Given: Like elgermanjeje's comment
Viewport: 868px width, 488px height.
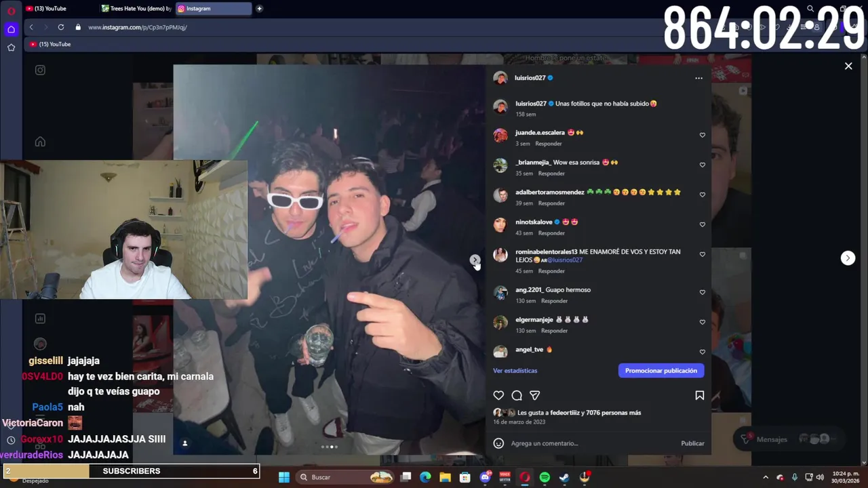Looking at the screenshot, I should 703,322.
